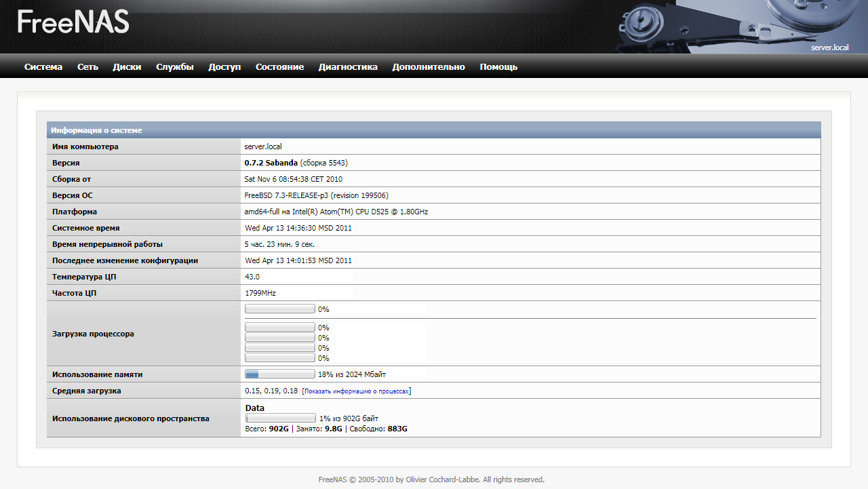Click the hard drive header image

pos(739,26)
